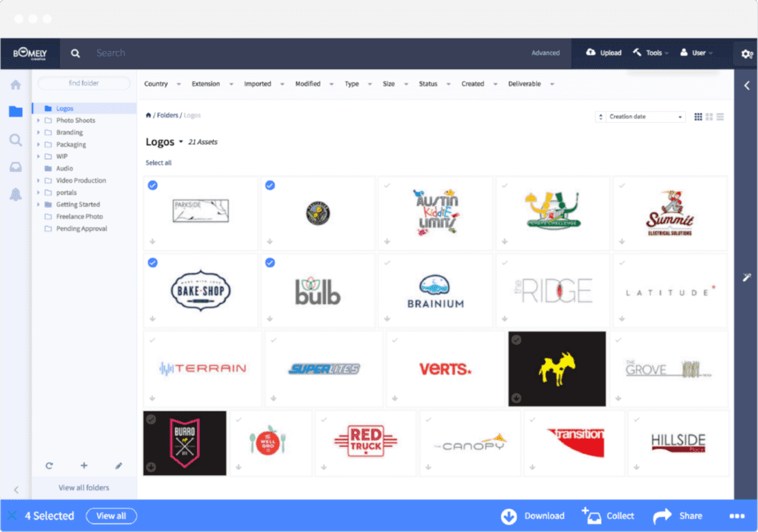Click the inbox tray icon in sidebar
The width and height of the screenshot is (758, 532).
pyautogui.click(x=15, y=167)
